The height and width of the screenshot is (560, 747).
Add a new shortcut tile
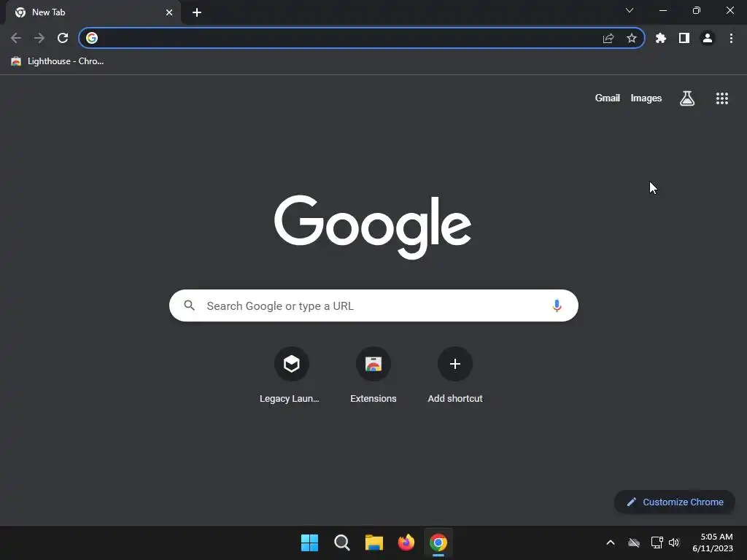pyautogui.click(x=455, y=376)
